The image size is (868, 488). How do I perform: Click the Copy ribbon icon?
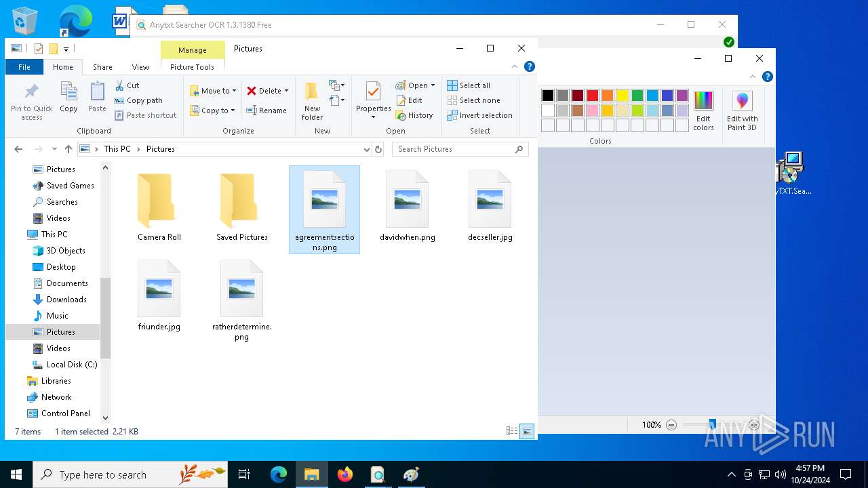pyautogui.click(x=68, y=97)
